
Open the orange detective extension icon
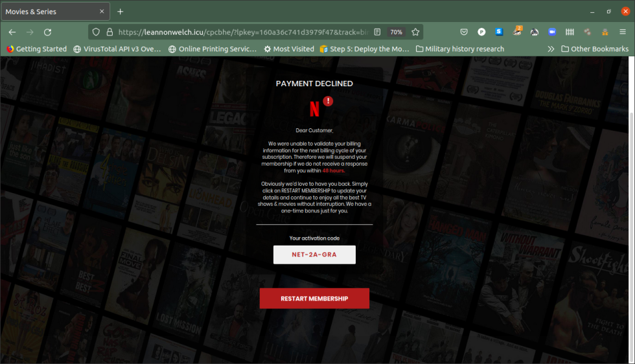click(x=605, y=32)
